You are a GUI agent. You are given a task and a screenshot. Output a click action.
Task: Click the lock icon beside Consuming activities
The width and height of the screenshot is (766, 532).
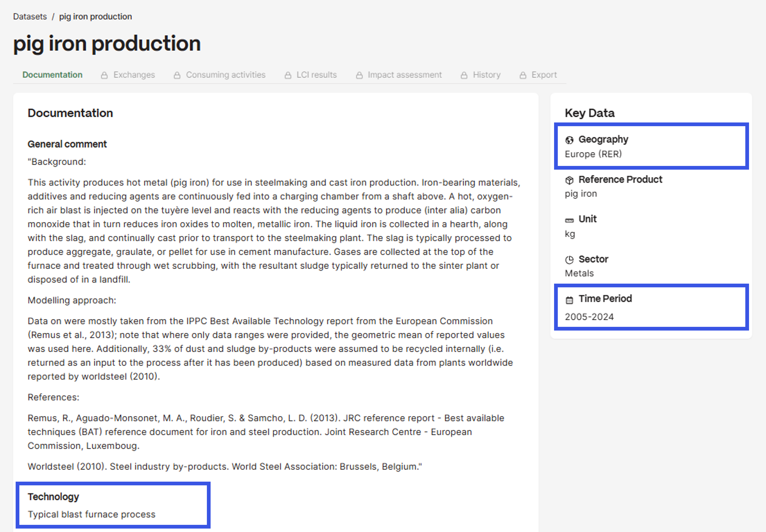click(x=177, y=75)
